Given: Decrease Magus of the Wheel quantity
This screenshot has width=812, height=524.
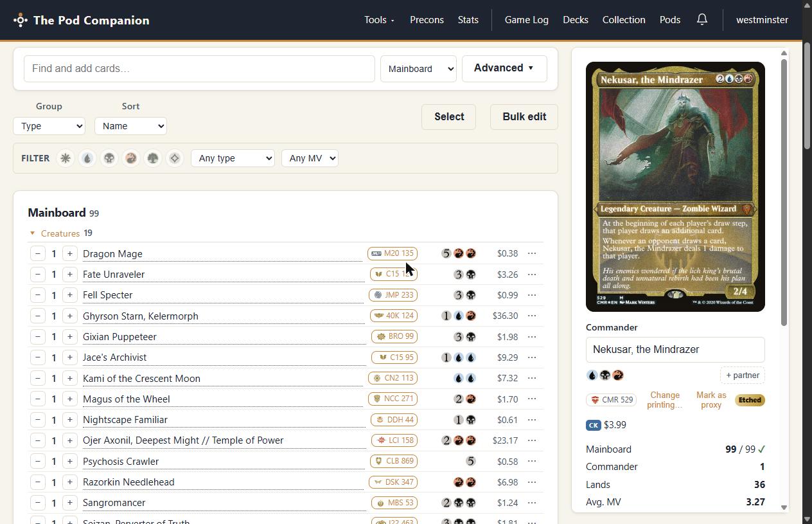Looking at the screenshot, I should coord(38,399).
